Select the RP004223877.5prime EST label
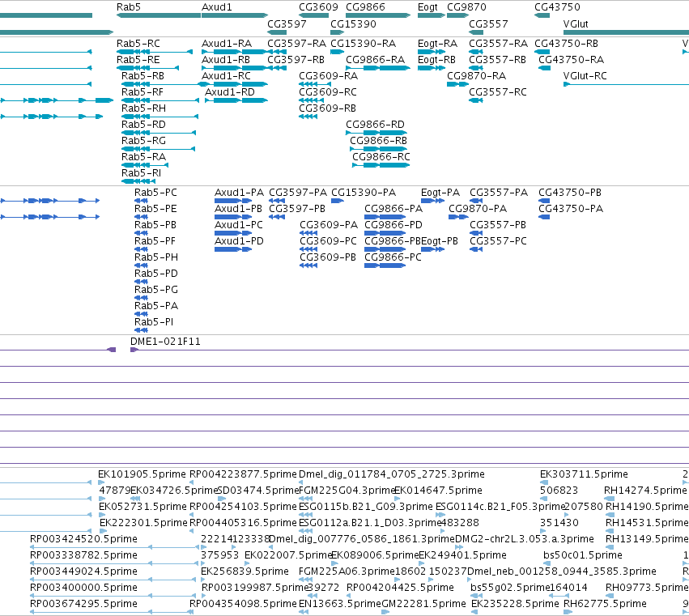The height and width of the screenshot is (616, 689). coord(243,474)
